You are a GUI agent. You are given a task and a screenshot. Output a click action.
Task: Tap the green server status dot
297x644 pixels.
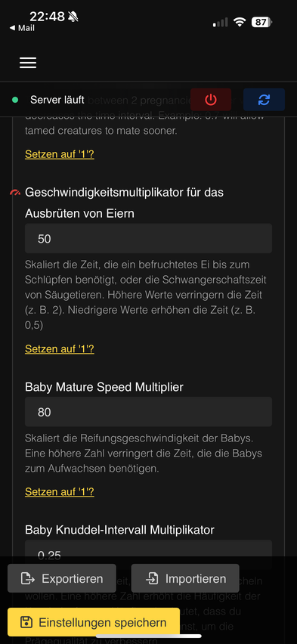[x=15, y=100]
